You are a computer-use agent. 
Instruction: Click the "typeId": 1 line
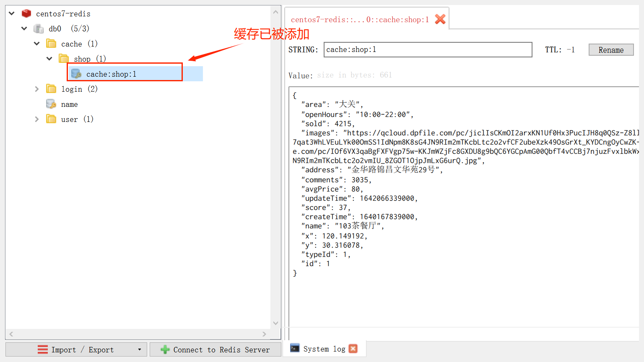point(326,254)
